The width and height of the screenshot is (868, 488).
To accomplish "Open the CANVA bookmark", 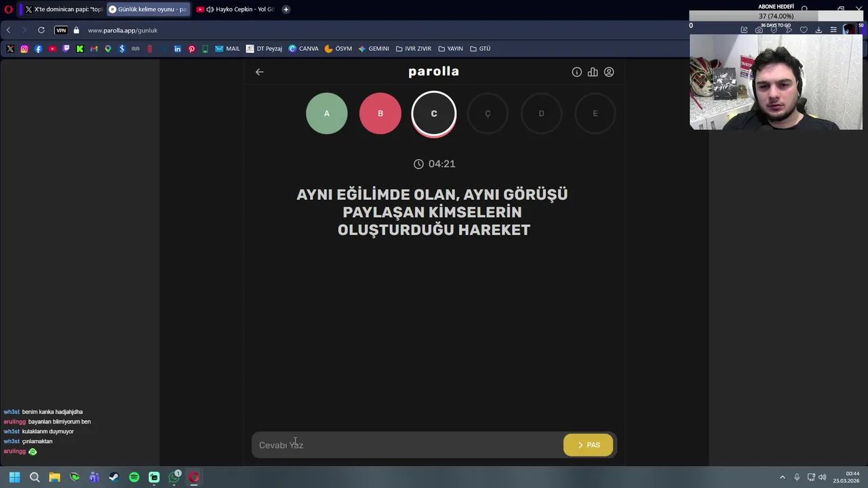I will click(303, 49).
